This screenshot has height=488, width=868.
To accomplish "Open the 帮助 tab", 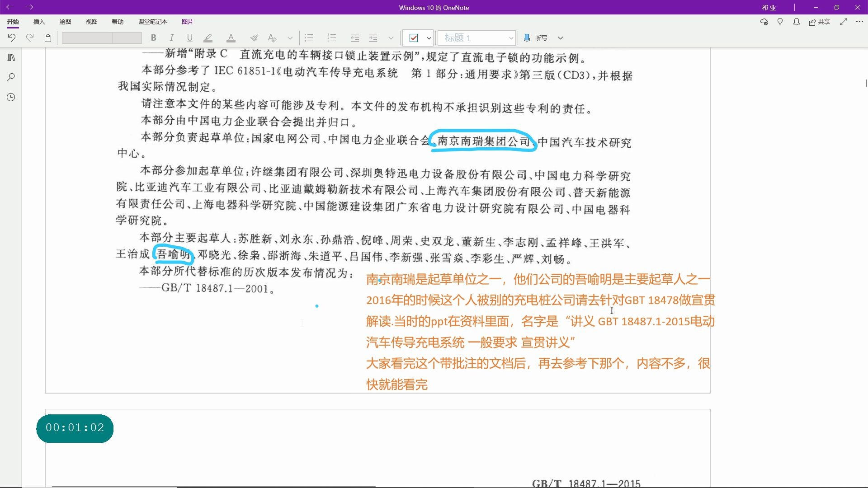I will (118, 22).
